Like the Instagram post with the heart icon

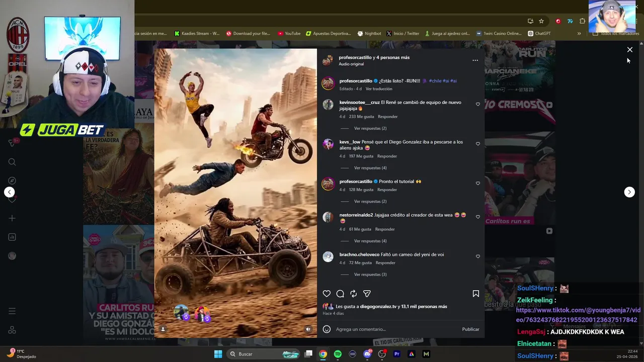point(327,294)
